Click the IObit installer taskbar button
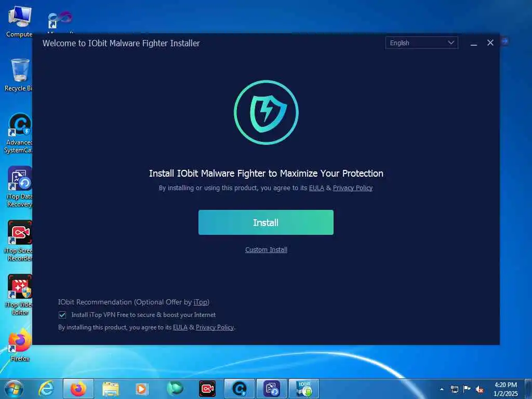The image size is (532, 399). pyautogui.click(x=304, y=389)
